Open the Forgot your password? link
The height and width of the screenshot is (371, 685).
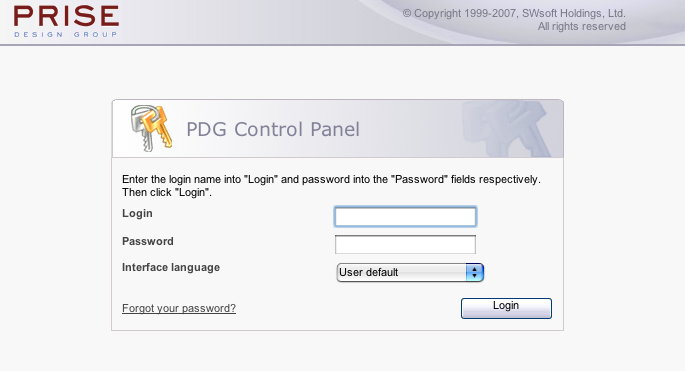click(x=179, y=308)
